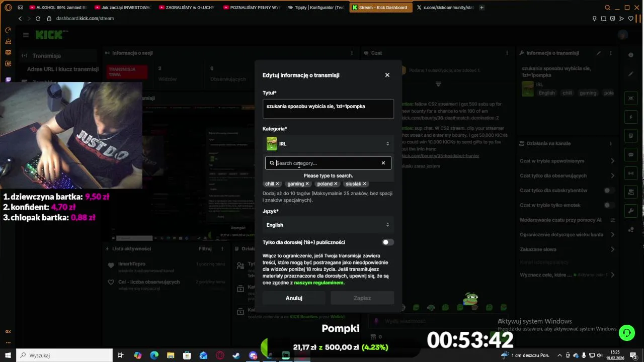644x362 pixels.
Task: Expand Ograniczenie dotyczące wieku konta
Action: [567, 235]
